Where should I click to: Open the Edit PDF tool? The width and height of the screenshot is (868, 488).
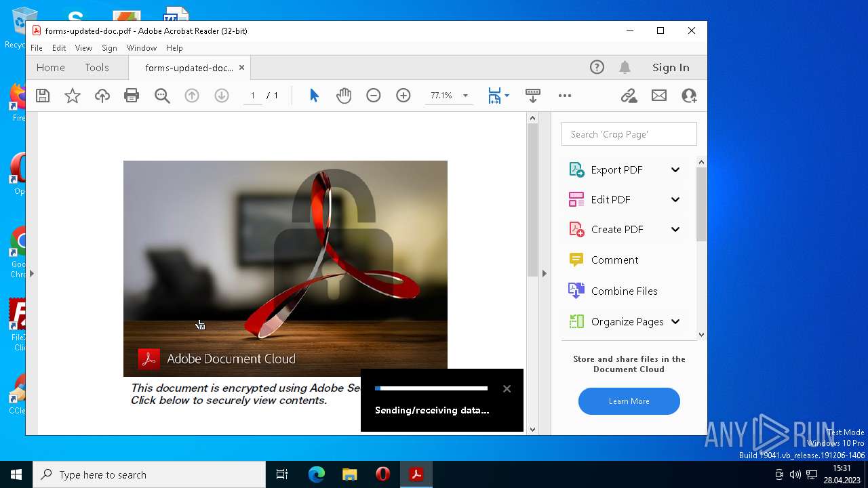[x=610, y=200]
